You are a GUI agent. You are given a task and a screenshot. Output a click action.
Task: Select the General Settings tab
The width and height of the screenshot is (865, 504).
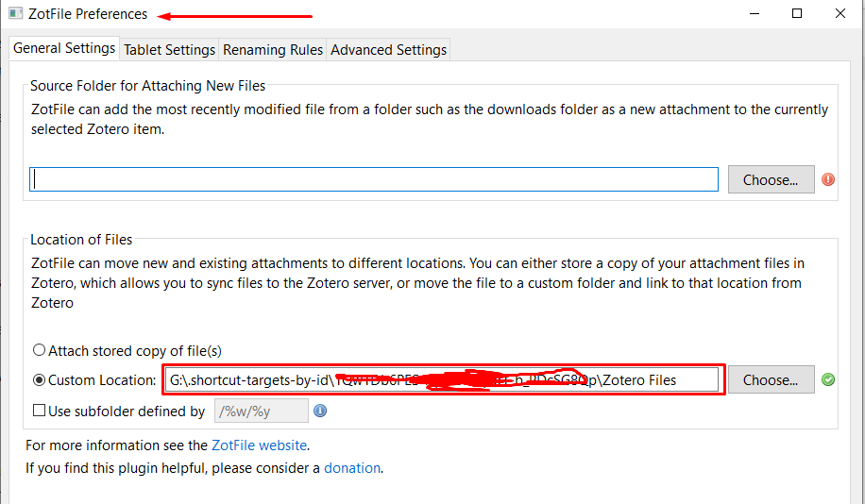pos(64,48)
